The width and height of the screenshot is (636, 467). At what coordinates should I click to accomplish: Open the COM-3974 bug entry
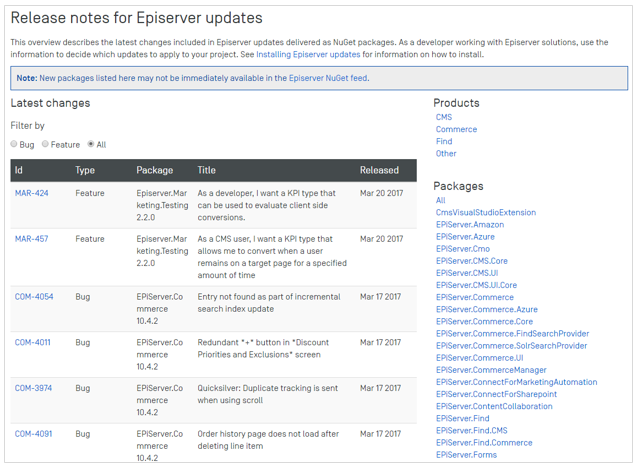coord(35,388)
